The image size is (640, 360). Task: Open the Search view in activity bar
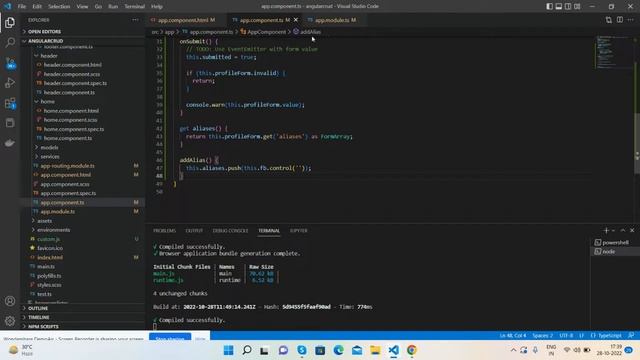[10, 42]
